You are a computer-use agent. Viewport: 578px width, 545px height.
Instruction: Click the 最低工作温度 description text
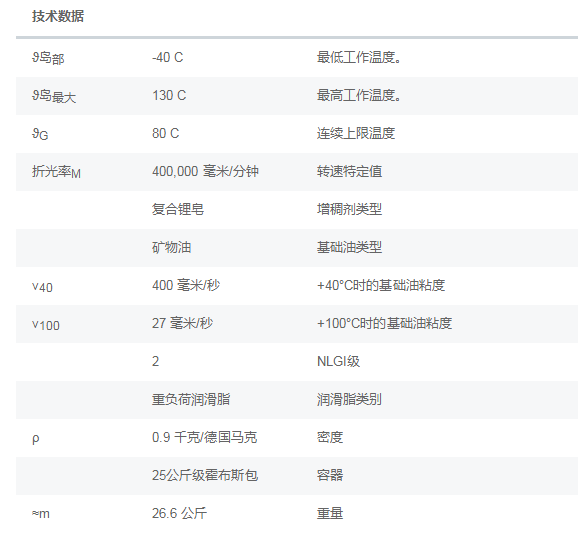tap(359, 58)
